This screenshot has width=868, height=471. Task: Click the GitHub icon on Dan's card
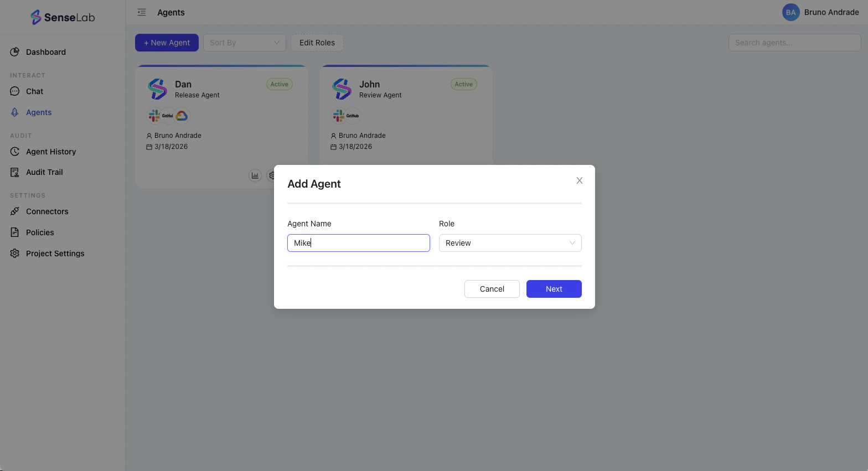click(x=168, y=116)
